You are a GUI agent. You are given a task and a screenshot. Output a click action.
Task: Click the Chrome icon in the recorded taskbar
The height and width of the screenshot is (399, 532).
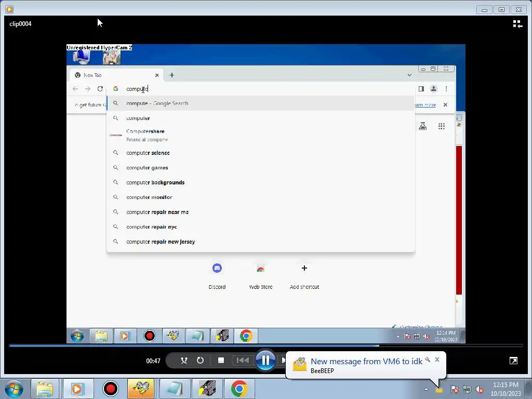point(246,336)
